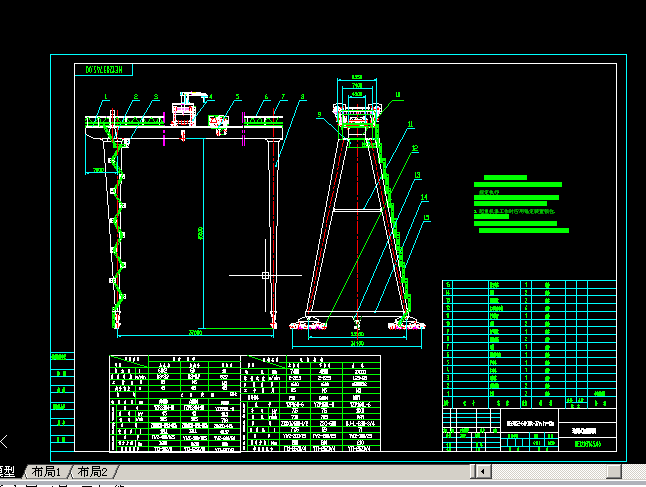The image size is (646, 487).
Task: Switch to the 布局1 layout tab
Action: (46, 471)
